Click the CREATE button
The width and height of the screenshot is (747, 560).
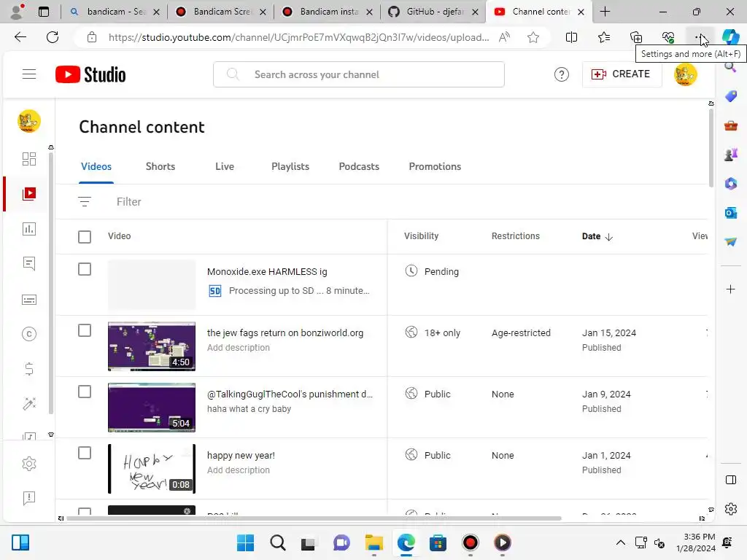[x=622, y=74]
